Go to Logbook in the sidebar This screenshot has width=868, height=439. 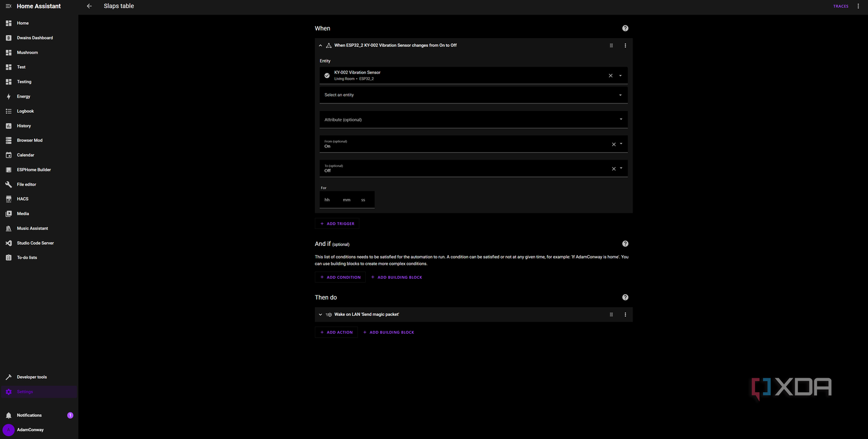39,111
